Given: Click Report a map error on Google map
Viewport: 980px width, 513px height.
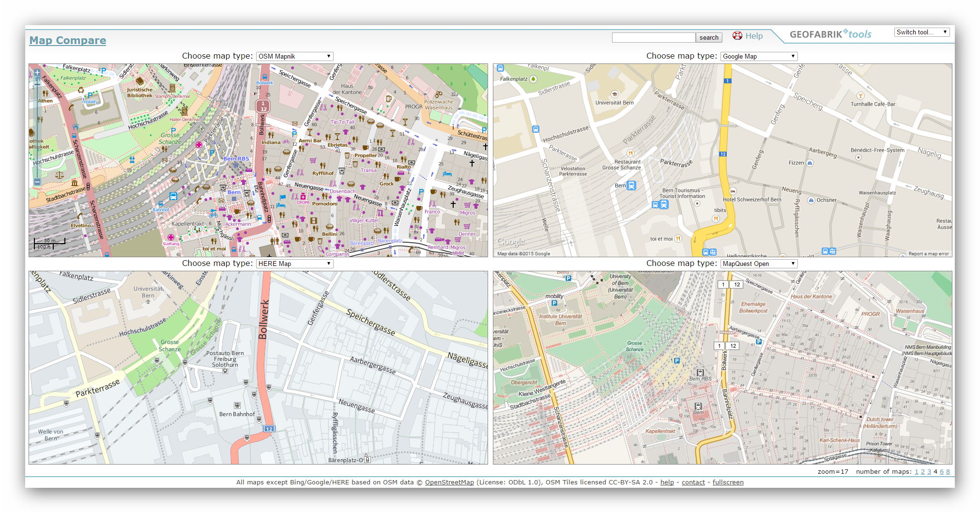Looking at the screenshot, I should [x=929, y=253].
